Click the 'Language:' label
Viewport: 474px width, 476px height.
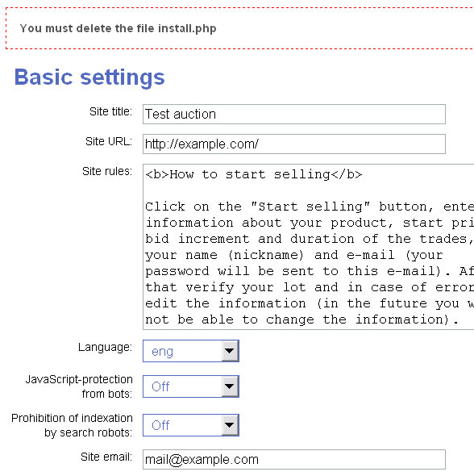point(105,347)
